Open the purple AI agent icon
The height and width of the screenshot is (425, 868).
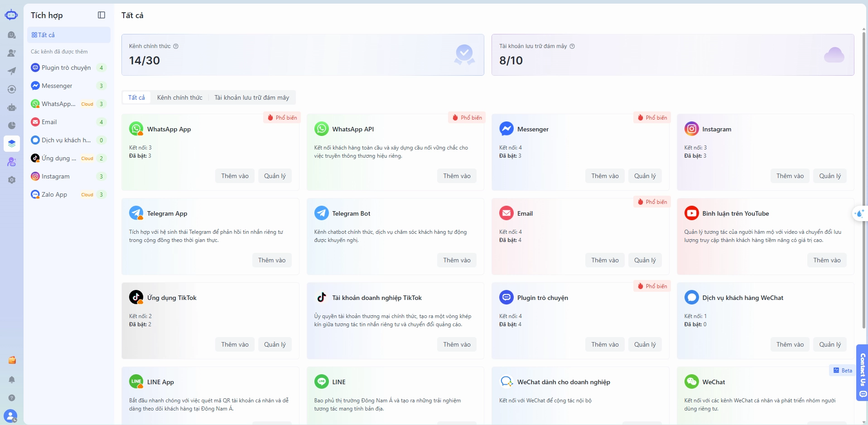tap(12, 162)
